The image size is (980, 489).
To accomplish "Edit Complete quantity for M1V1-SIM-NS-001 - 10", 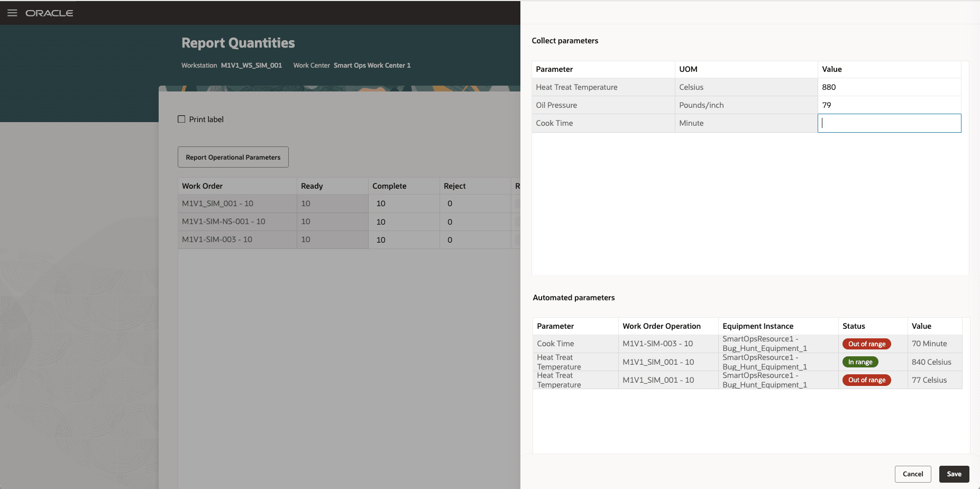I will 404,222.
